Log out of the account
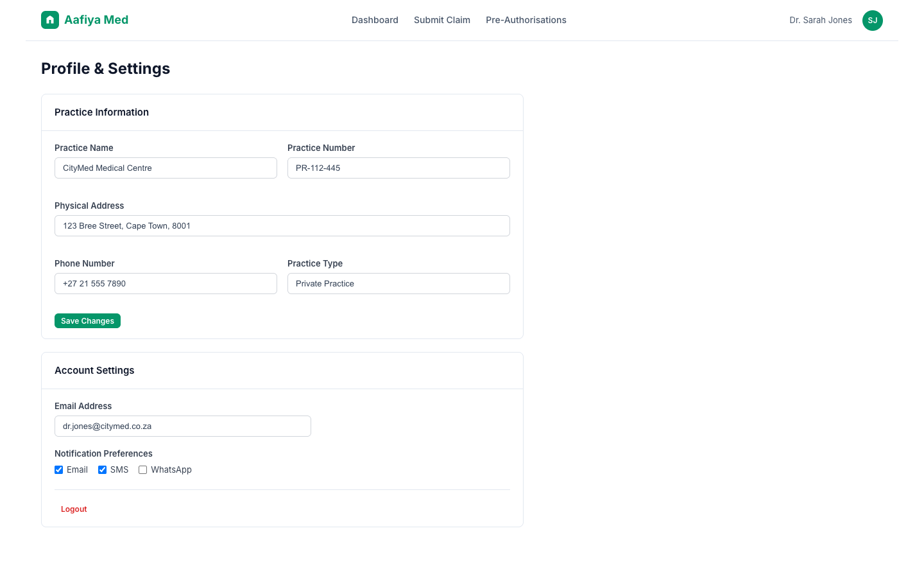This screenshot has width=924, height=578. 74,509
